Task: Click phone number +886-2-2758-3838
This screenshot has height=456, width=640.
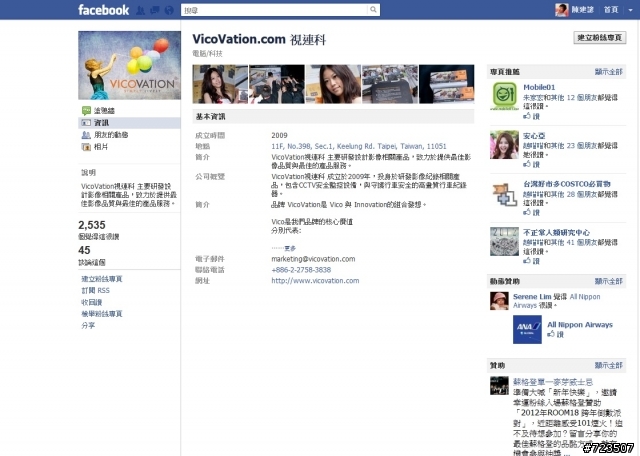Action: pyautogui.click(x=301, y=270)
